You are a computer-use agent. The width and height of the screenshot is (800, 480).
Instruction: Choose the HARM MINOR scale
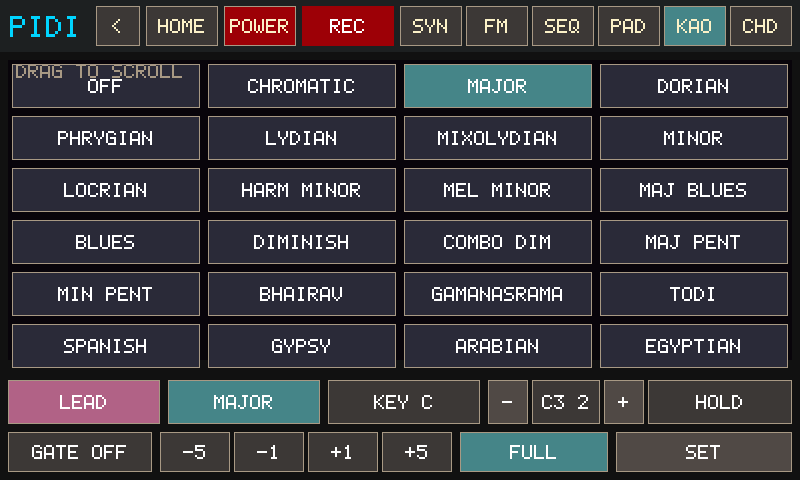click(302, 190)
